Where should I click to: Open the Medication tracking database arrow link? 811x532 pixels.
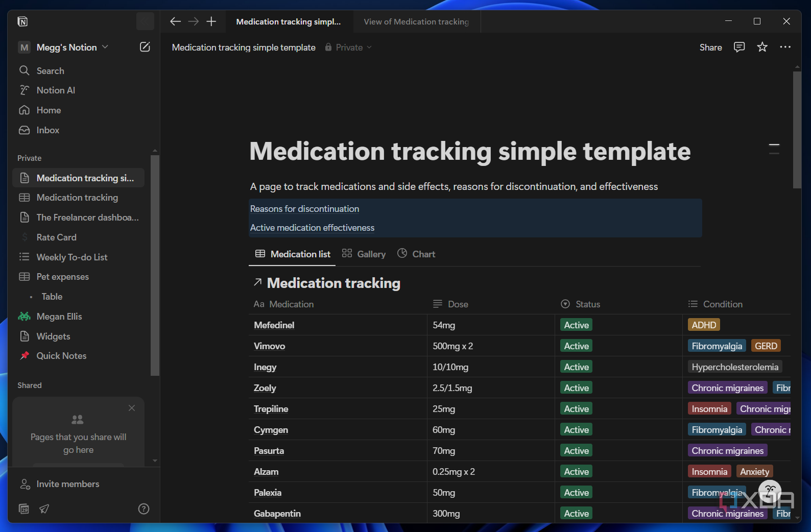tap(258, 282)
